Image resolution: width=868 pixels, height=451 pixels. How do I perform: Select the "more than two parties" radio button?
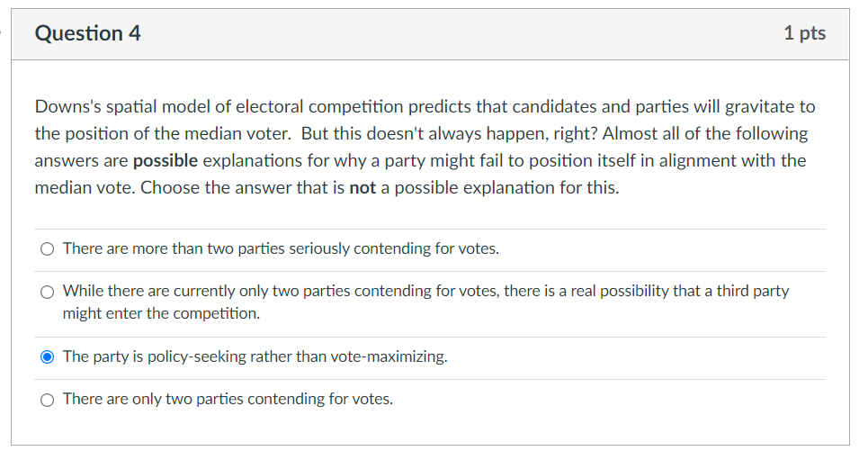(47, 249)
